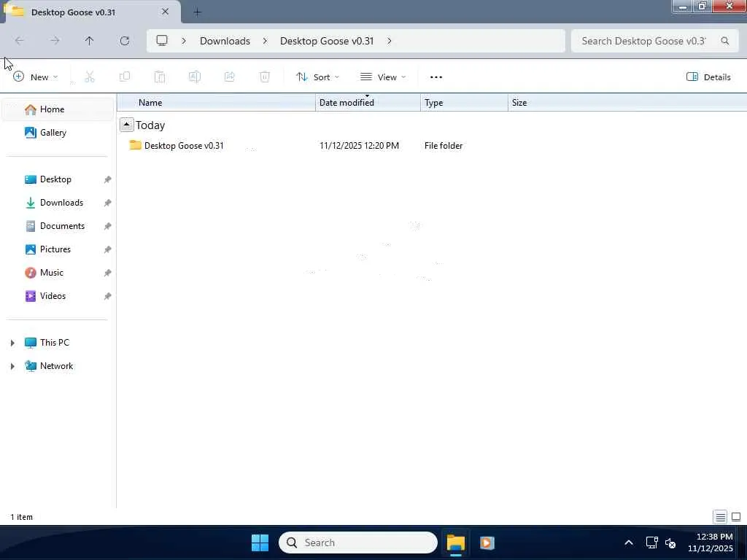747x560 pixels.
Task: Open Home in navigation pane
Action: coord(58,109)
